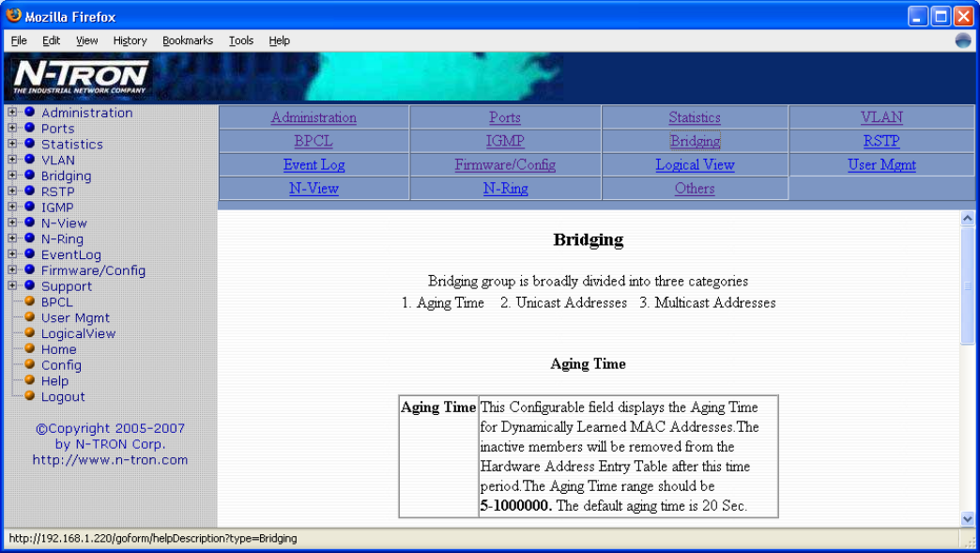This screenshot has height=553, width=980.
Task: Open the RSTP help link in the table
Action: pyautogui.click(x=880, y=141)
